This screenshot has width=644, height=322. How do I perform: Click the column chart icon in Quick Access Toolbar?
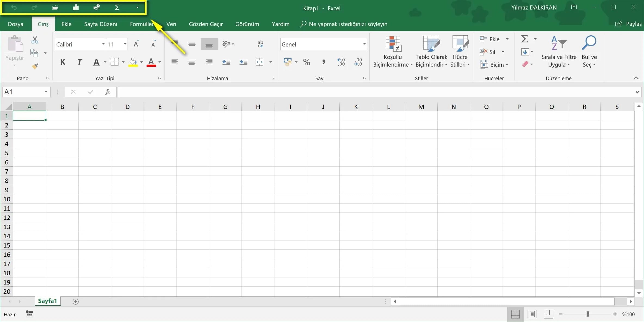(x=76, y=7)
